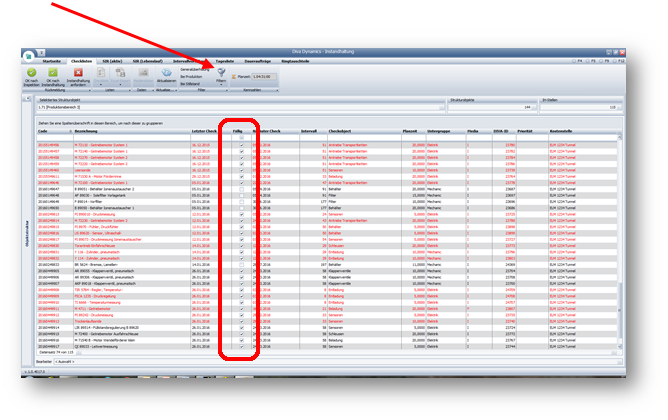668x420 pixels.
Task: Click the OK nach Instandhaltung icon
Action: click(x=53, y=71)
